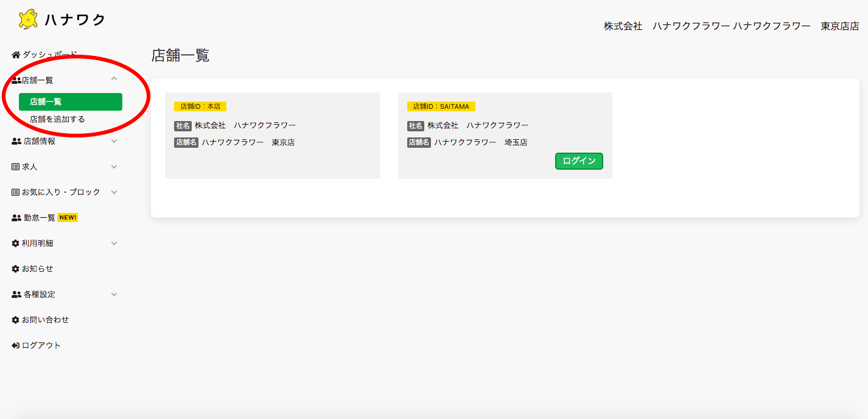Click the お知らせ gear icon
The height and width of the screenshot is (419, 868).
pyautogui.click(x=15, y=268)
